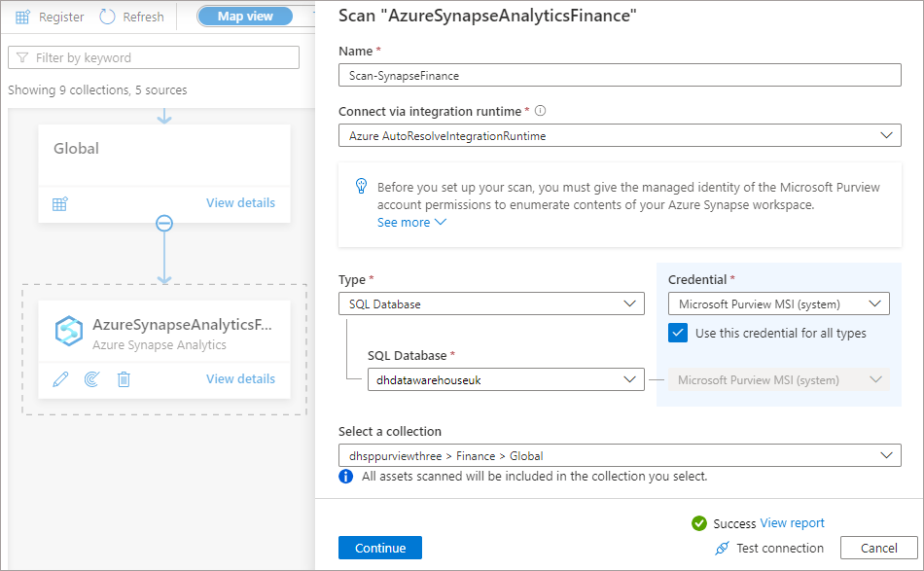Screen dimensions: 924x571
Task: Click the Continue button
Action: [x=380, y=548]
